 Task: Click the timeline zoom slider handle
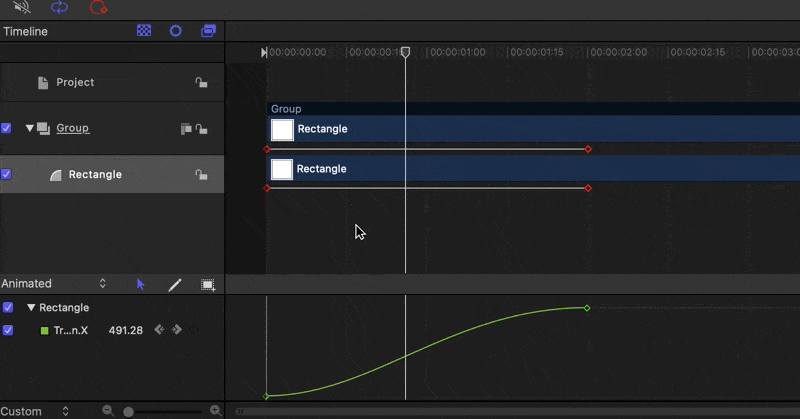129,412
